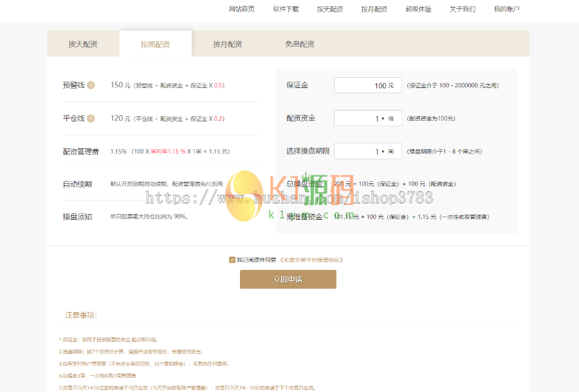
Task: Click the 配资资金为100元 hint text
Action: click(x=431, y=118)
